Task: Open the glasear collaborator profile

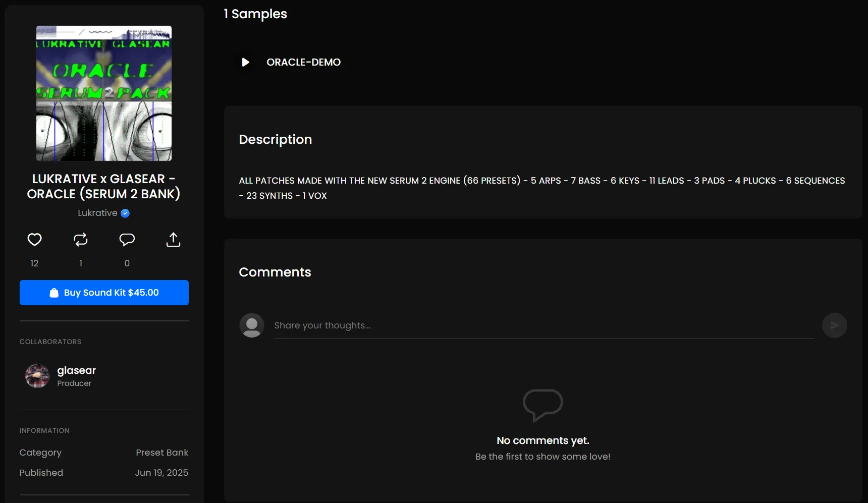Action: pyautogui.click(x=76, y=370)
